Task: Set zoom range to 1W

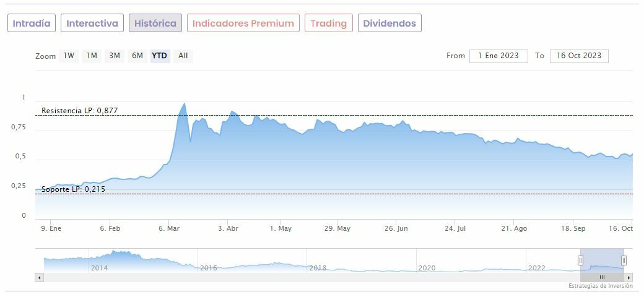Action: coord(69,56)
